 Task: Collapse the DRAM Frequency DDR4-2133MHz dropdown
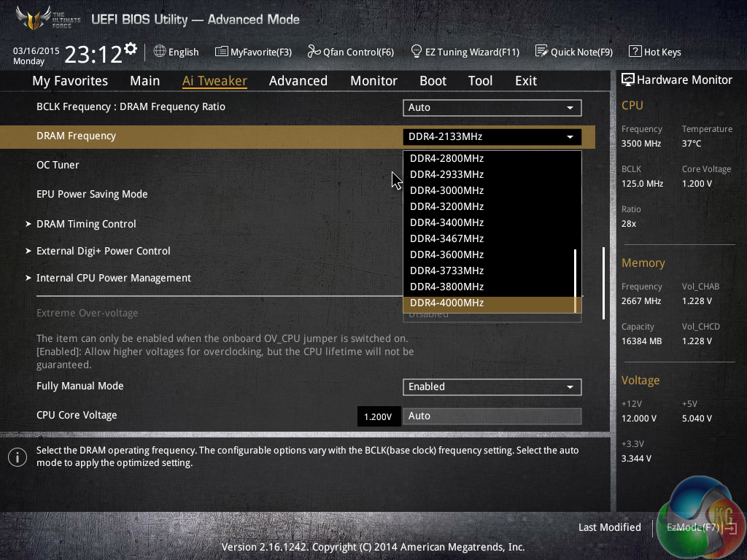492,136
